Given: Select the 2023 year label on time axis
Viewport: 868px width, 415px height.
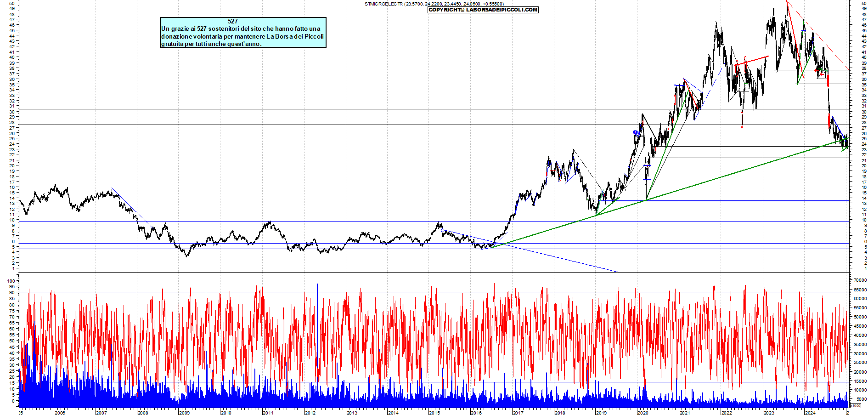Looking at the screenshot, I should coord(769,412).
